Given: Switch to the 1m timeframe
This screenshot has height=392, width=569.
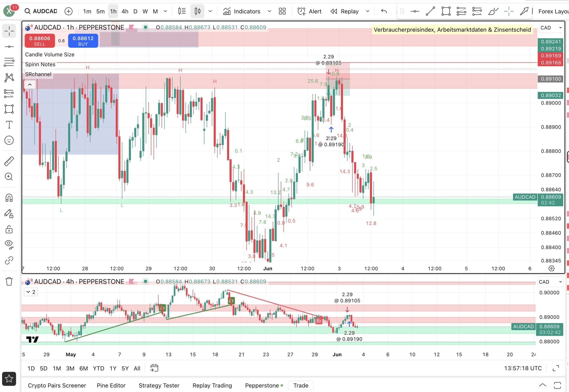Looking at the screenshot, I should [87, 11].
